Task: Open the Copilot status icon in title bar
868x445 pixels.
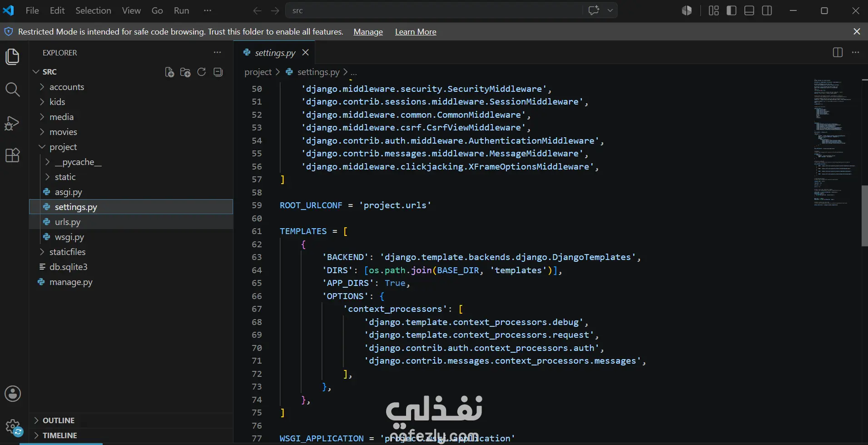Action: (x=687, y=10)
